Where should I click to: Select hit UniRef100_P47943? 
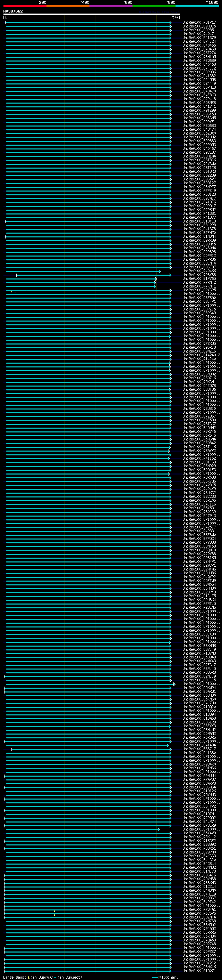pyautogui.click(x=199, y=516)
